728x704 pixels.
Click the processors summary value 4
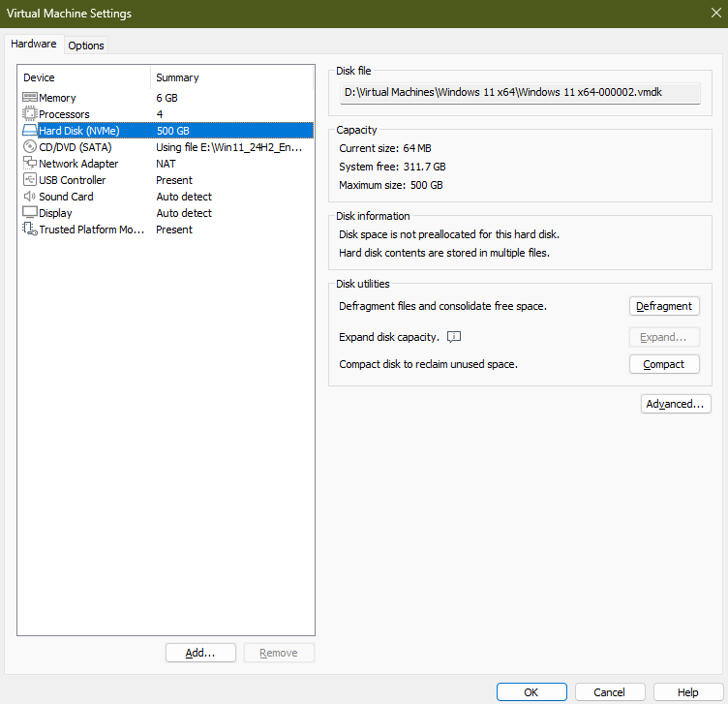(x=160, y=114)
